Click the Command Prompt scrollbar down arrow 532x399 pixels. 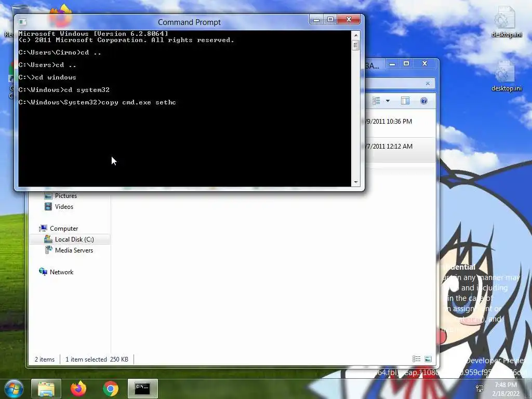(x=355, y=182)
